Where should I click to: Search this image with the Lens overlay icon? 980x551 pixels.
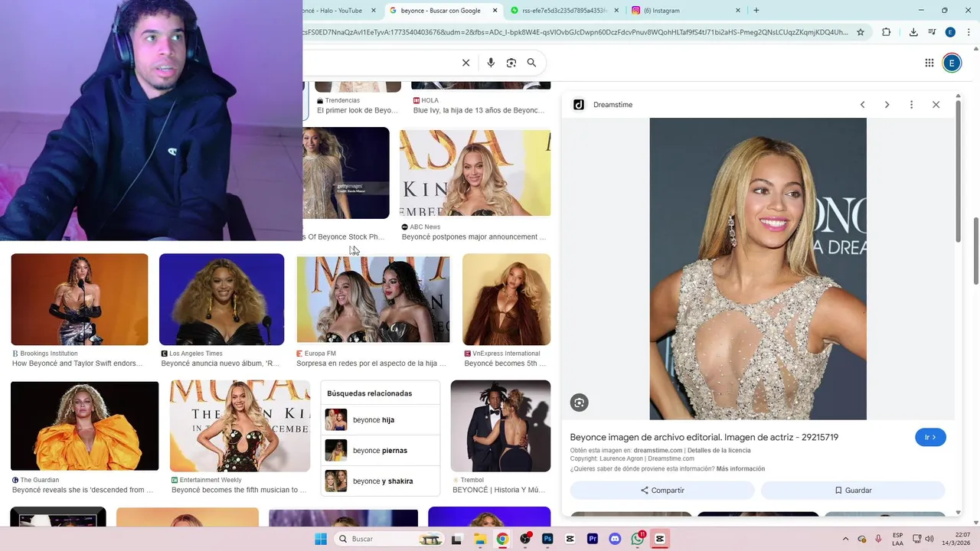tap(580, 403)
